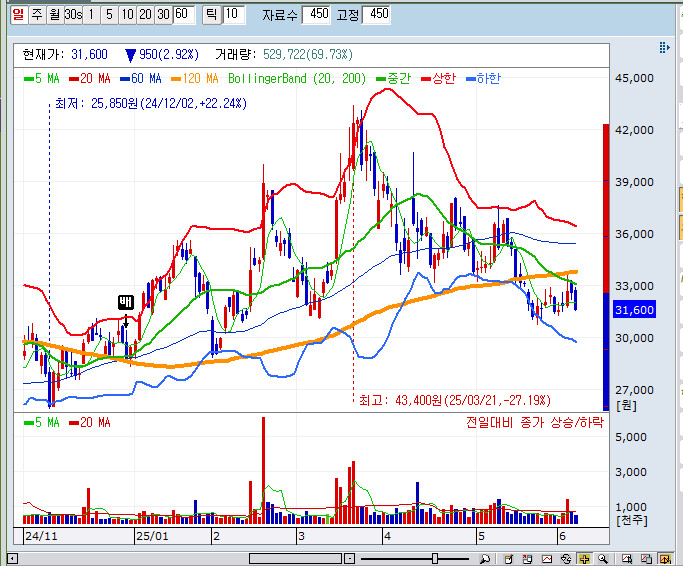This screenshot has height=566, width=683.
Task: Click the volume panel 20 MA legend
Action: tap(90, 423)
